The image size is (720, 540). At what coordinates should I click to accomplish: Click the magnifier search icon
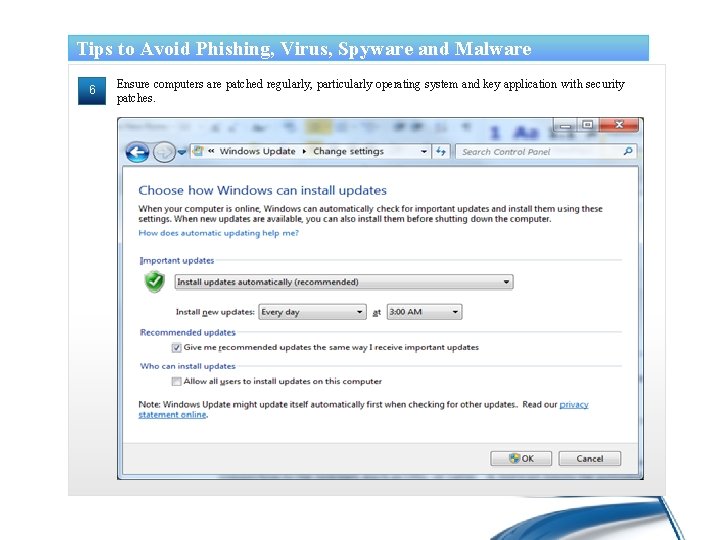pos(628,151)
